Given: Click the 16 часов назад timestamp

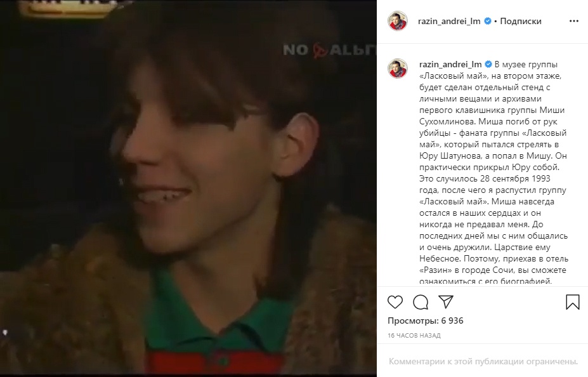Looking at the screenshot, I should click(x=414, y=335).
